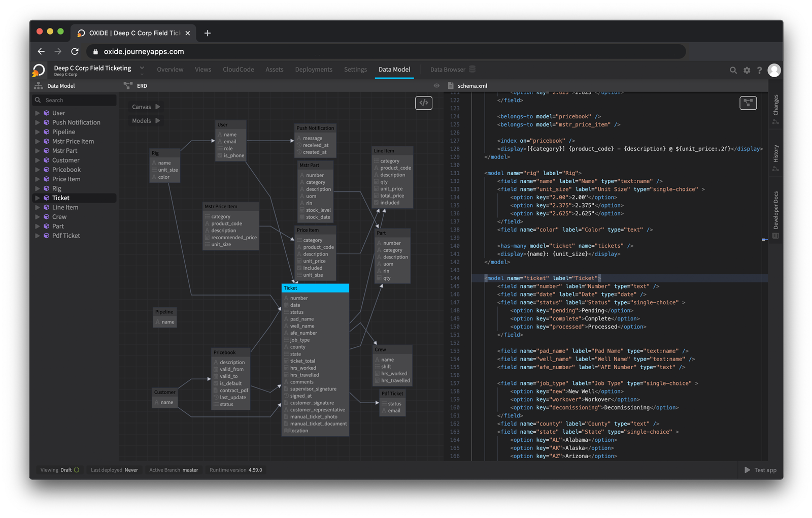Expand the Pricebook model tree arrow
The width and height of the screenshot is (812, 518).
point(38,170)
